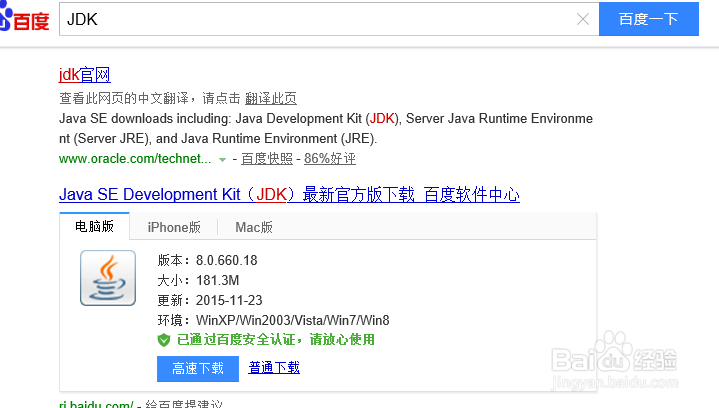719x408 pixels.
Task: Click the rj.baidu.com URL at the bottom
Action: (x=96, y=404)
